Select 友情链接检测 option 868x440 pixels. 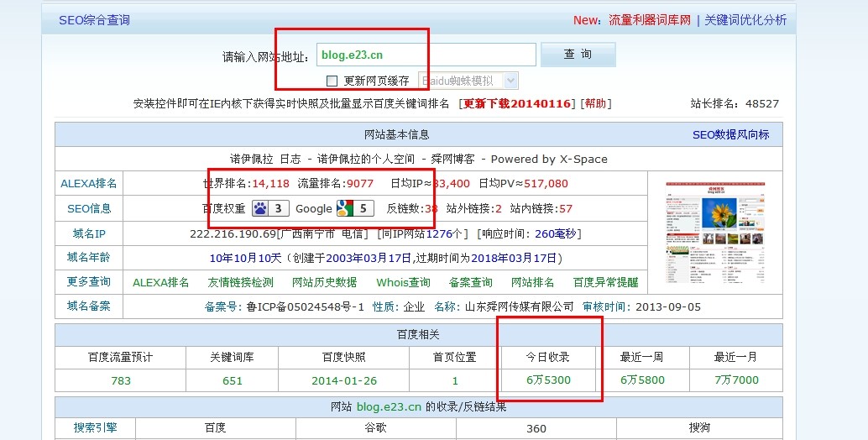point(240,282)
